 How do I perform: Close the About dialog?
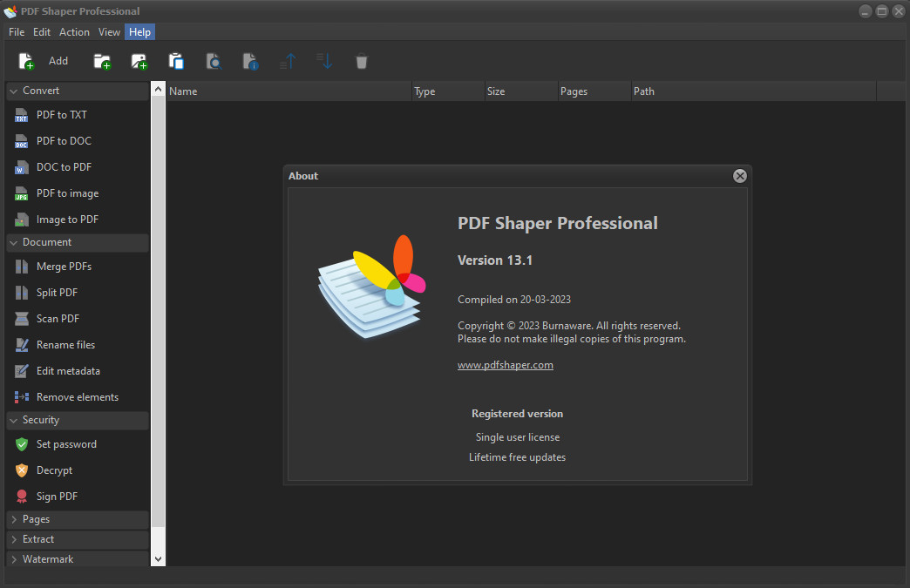[739, 176]
